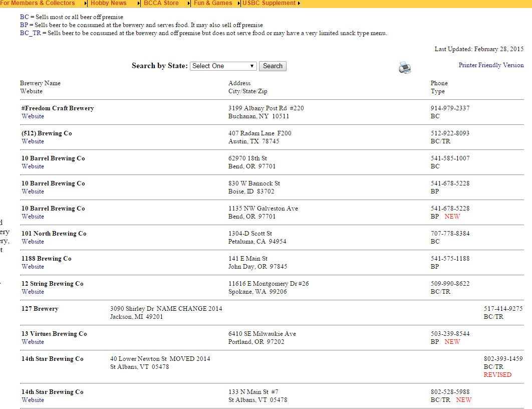This screenshot has height=409, width=532.
Task: Select the 127 Brewery name
Action: coord(40,309)
